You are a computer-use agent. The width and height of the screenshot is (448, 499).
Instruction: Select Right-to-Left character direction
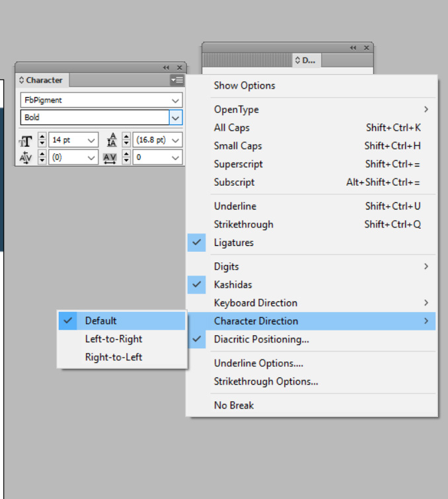122,357
